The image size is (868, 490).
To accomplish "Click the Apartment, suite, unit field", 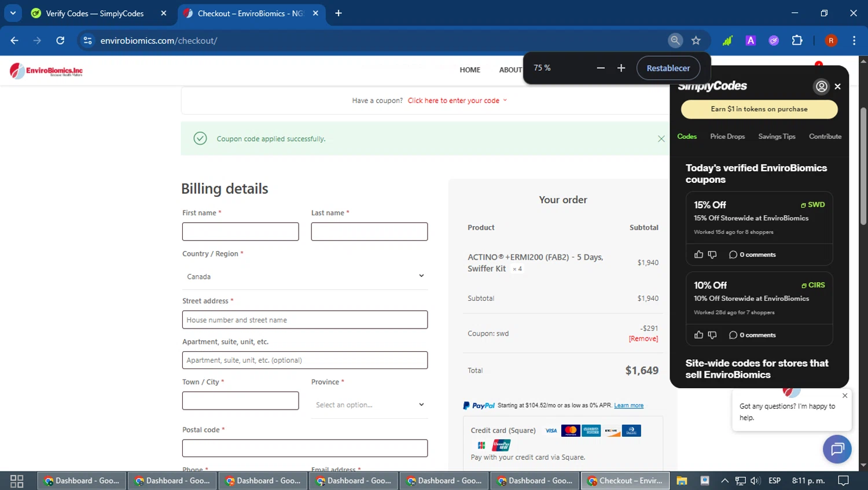I will tap(305, 360).
